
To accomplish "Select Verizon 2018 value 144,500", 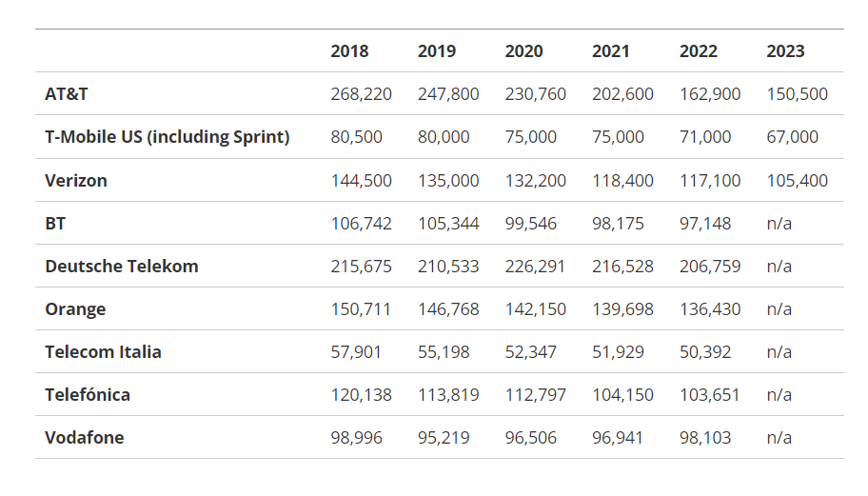I will 361,181.
